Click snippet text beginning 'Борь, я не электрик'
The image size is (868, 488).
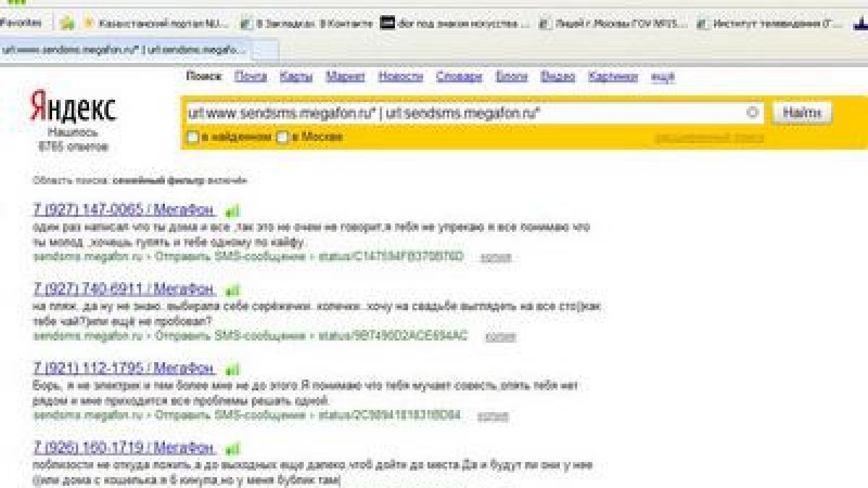[x=305, y=393]
